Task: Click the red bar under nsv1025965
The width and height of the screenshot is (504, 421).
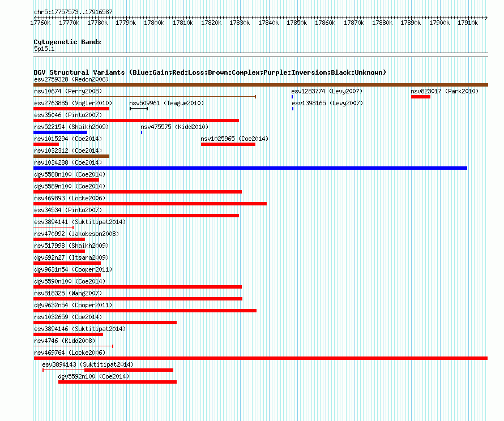Action: pos(228,144)
